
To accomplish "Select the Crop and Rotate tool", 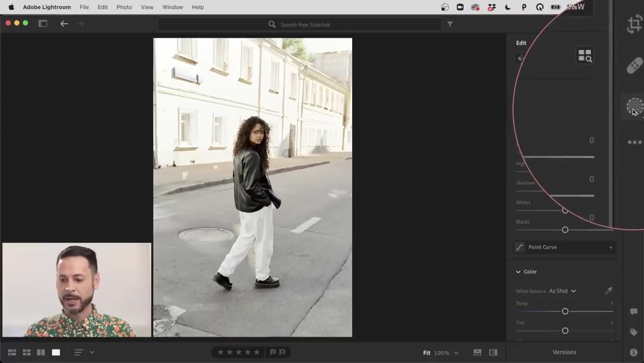I will pyautogui.click(x=635, y=25).
